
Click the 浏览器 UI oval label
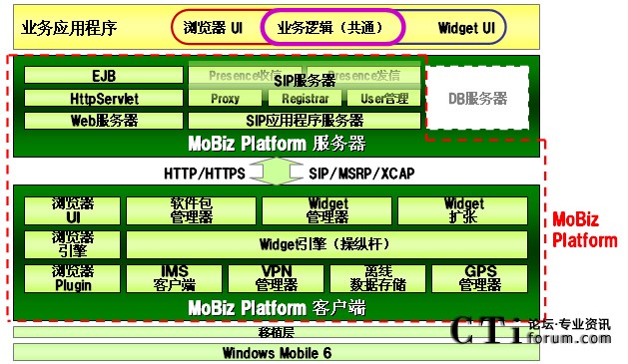213,28
